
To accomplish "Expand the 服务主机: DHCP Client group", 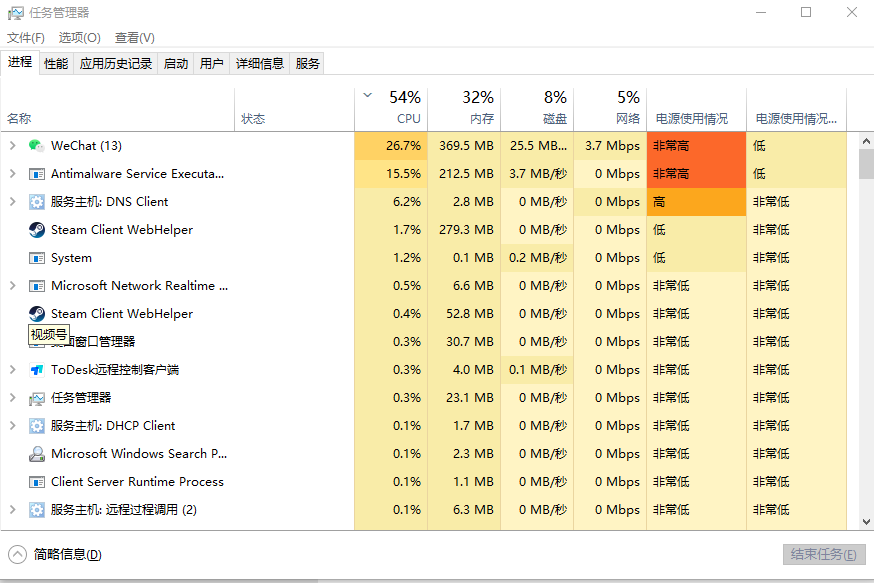I will 12,426.
